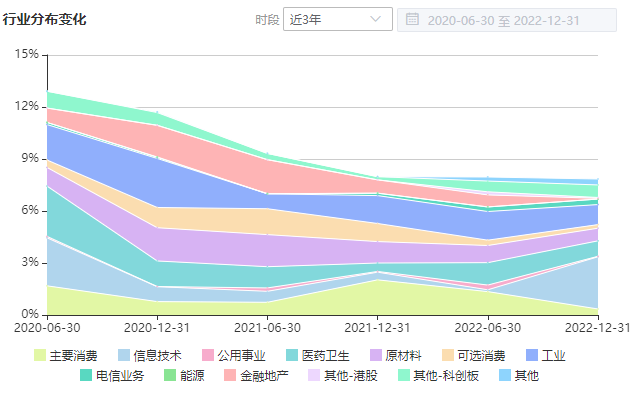This screenshot has height=399, width=639.
Task: Click the 其他 light blue legend marker
Action: pyautogui.click(x=505, y=375)
